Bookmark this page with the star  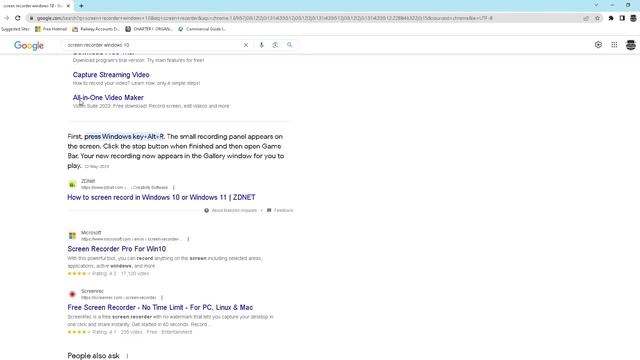point(597,18)
